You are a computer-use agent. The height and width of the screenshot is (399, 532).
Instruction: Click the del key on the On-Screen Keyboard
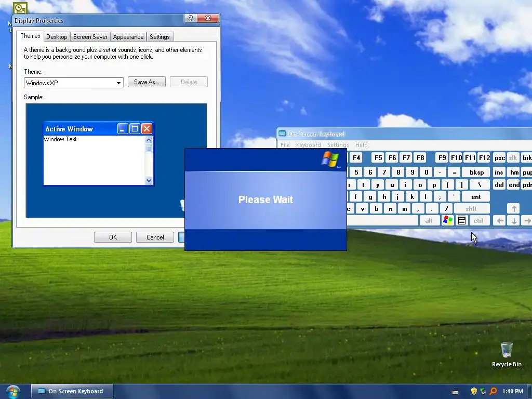coord(499,185)
